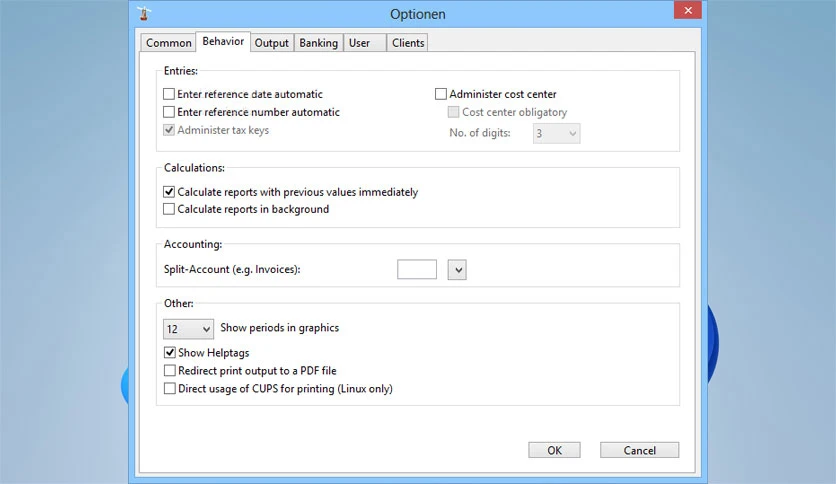The width and height of the screenshot is (836, 484).
Task: Click the Cancel button
Action: click(640, 450)
